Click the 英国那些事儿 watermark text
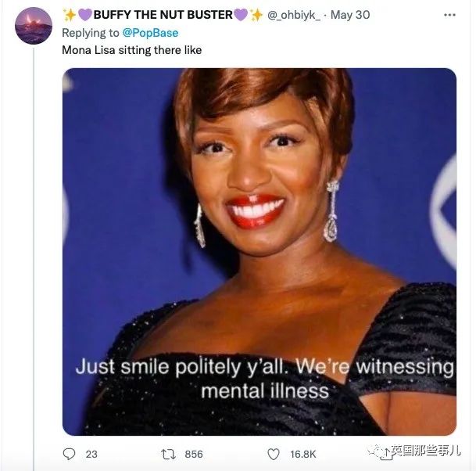The image size is (476, 471). click(426, 451)
